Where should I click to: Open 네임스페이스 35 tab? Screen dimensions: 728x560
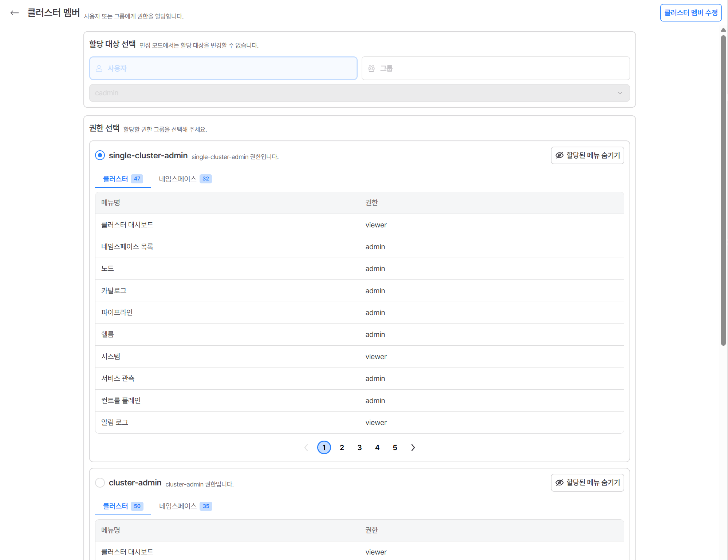point(185,506)
